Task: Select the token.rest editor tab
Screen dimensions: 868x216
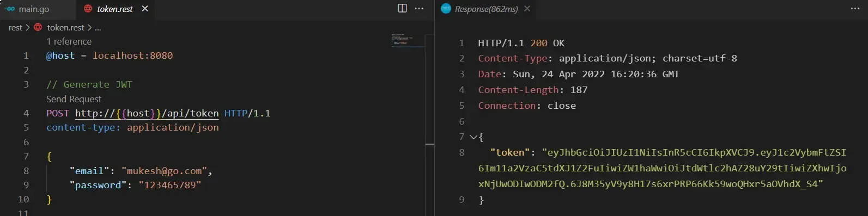Action: pos(115,9)
